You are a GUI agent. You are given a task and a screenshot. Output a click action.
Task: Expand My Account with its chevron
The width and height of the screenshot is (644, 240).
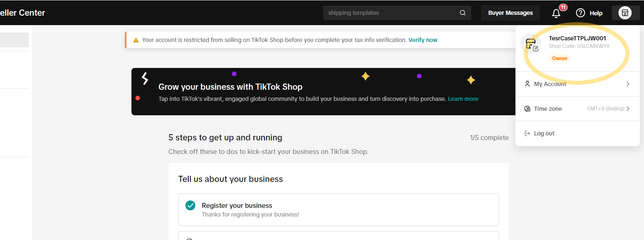pos(628,84)
